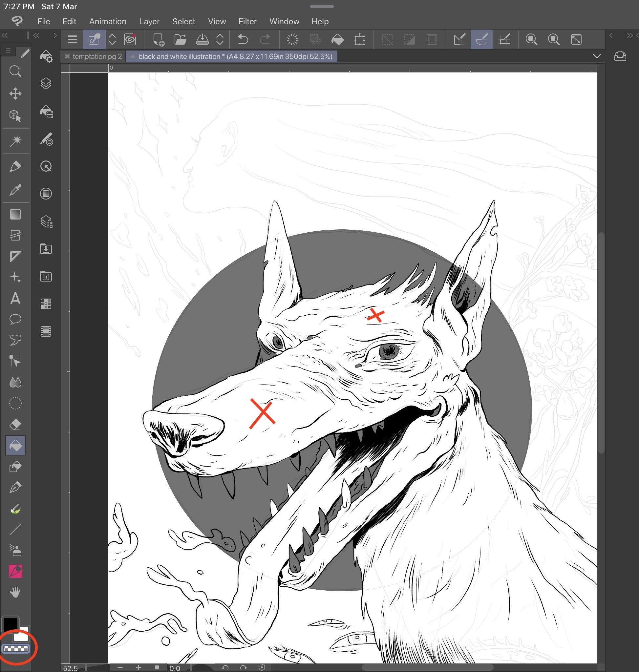Select the Balloon speech bubble tool
Image resolution: width=639 pixels, height=672 pixels.
click(x=15, y=319)
